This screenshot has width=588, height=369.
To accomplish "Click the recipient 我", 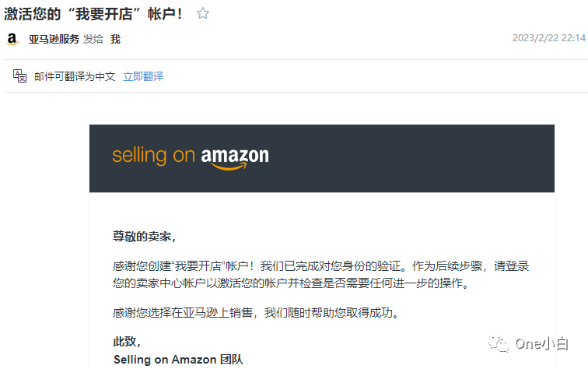I will pyautogui.click(x=115, y=39).
